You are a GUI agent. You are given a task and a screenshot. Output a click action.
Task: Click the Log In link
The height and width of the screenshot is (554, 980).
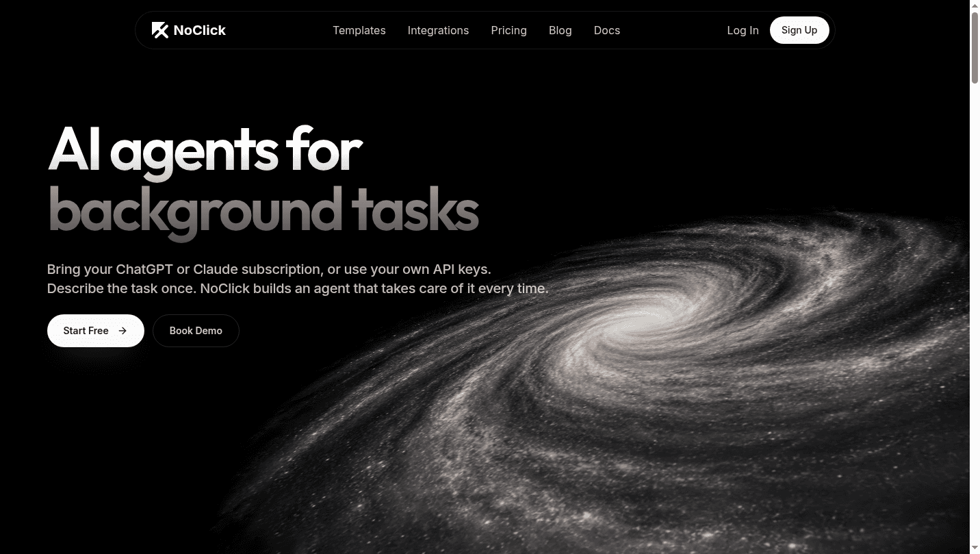pos(743,30)
